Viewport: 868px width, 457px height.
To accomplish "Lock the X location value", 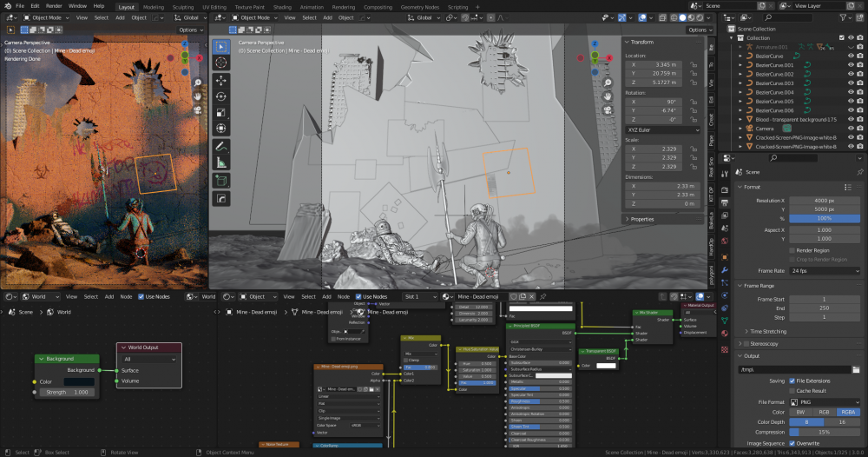I will point(693,65).
